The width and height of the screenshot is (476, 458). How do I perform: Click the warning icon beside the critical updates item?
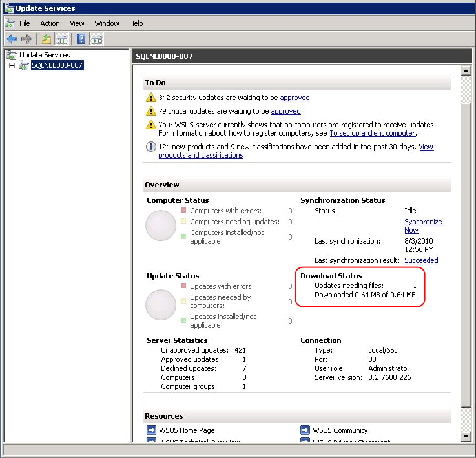151,111
